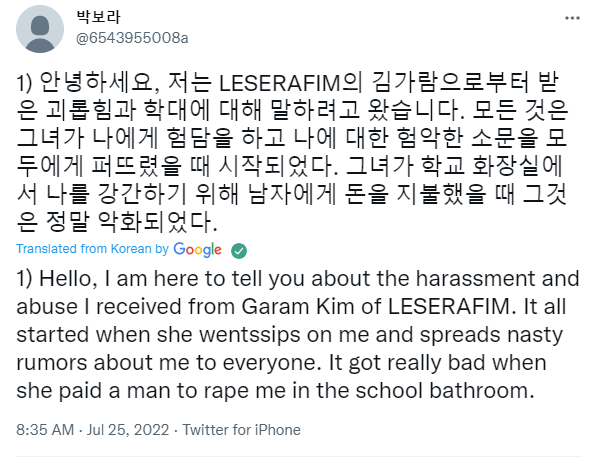Click the default gray profile avatar
This screenshot has width=596, height=458.
click(40, 29)
